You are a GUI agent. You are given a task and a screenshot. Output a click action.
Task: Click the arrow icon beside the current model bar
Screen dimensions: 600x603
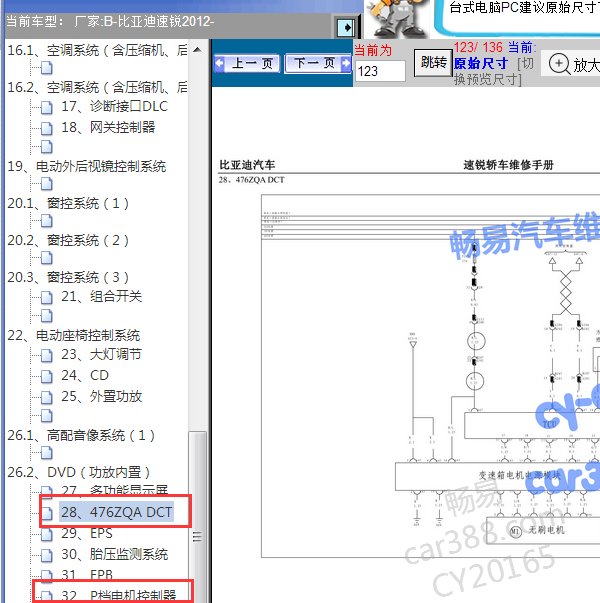pos(346,28)
